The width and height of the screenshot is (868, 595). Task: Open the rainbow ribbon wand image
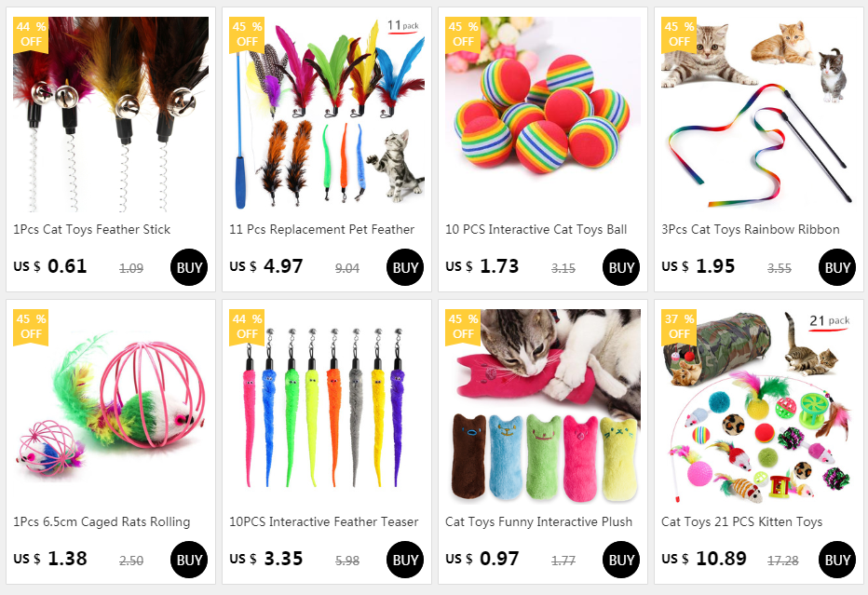click(758, 114)
